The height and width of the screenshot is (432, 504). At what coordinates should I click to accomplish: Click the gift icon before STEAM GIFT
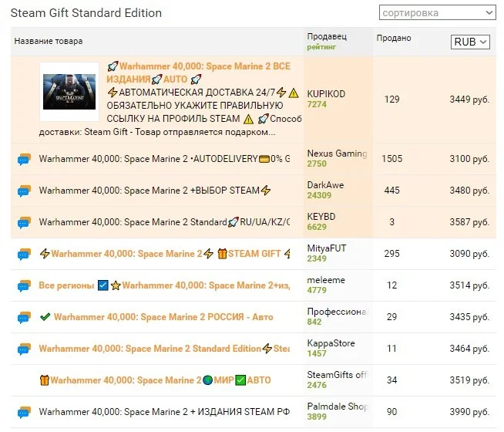coord(222,254)
